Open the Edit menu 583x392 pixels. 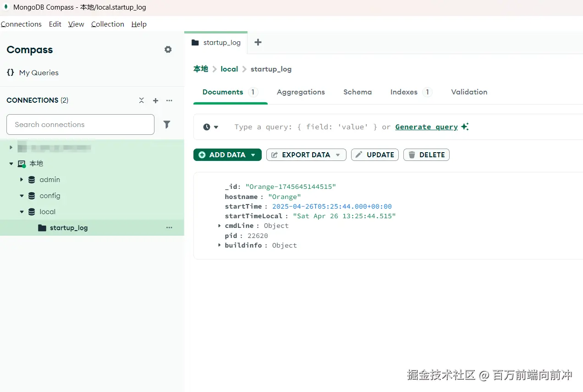pyautogui.click(x=55, y=24)
